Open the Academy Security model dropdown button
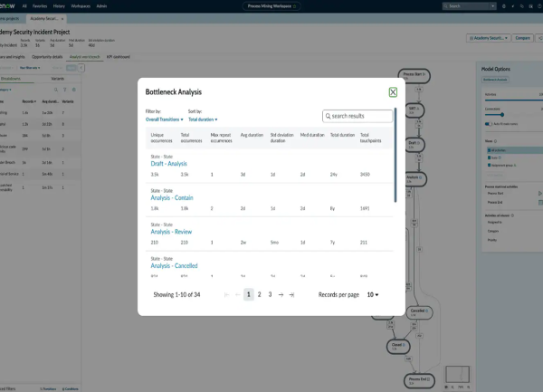 point(489,38)
